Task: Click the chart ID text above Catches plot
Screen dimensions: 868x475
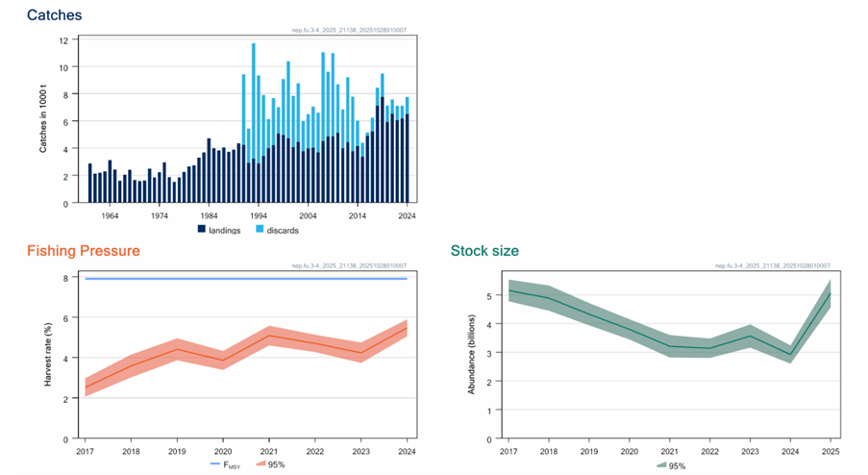Action: (x=349, y=30)
